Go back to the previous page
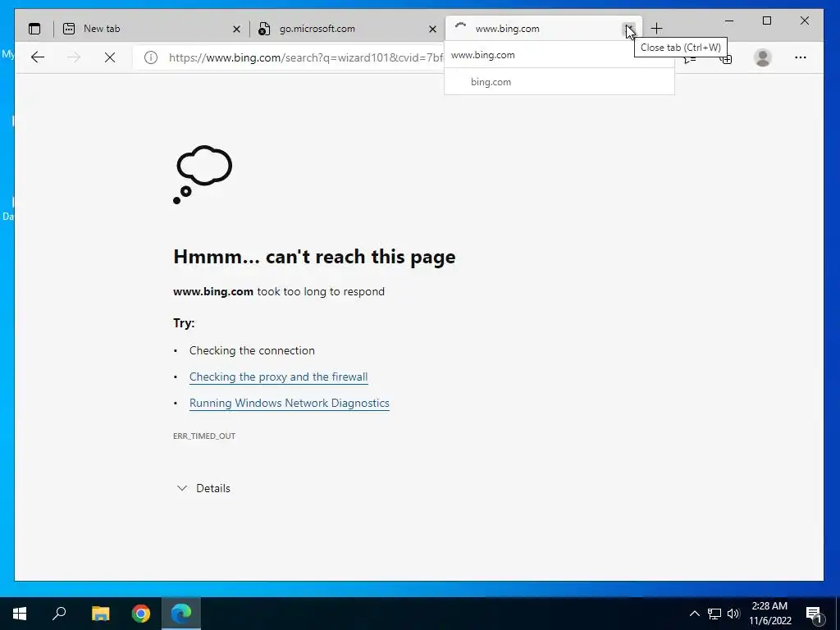Image resolution: width=840 pixels, height=630 pixels. [38, 57]
